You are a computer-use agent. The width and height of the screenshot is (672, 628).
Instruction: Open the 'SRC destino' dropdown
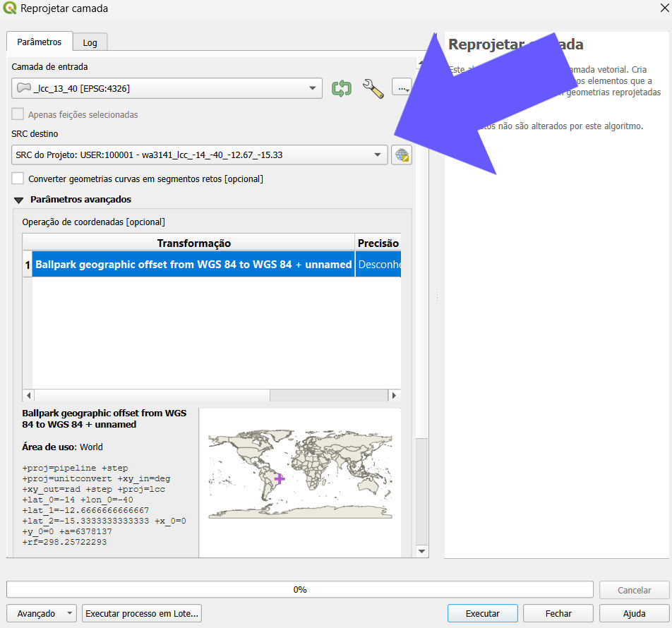[x=377, y=155]
